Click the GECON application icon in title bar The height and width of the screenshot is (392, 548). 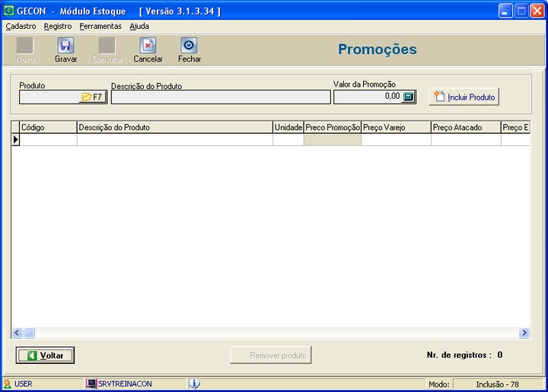click(x=8, y=11)
